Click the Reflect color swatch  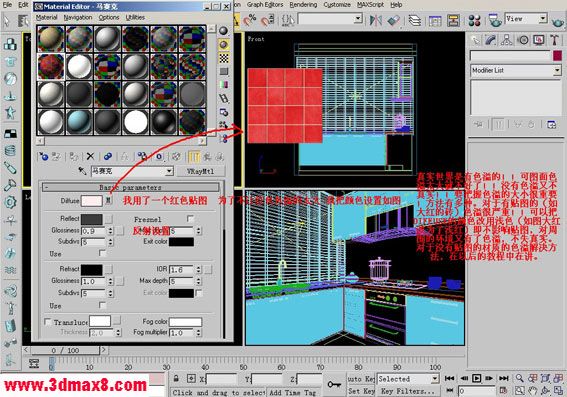click(x=91, y=219)
